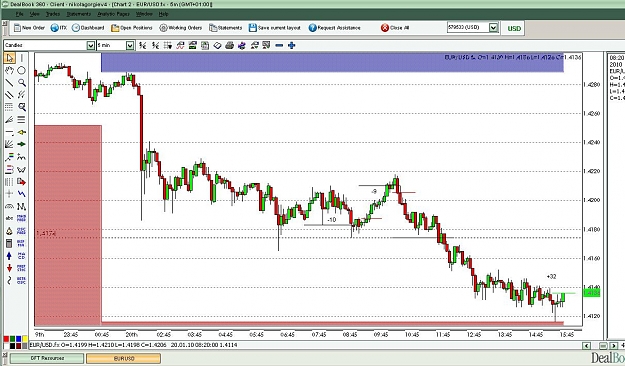Click Save current layout button

coord(275,28)
